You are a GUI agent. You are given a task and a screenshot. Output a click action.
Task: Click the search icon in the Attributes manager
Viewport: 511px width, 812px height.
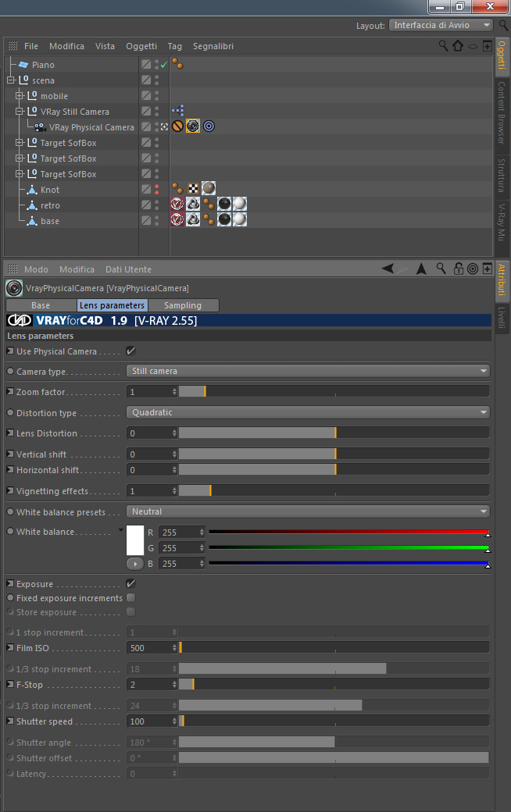tap(441, 269)
